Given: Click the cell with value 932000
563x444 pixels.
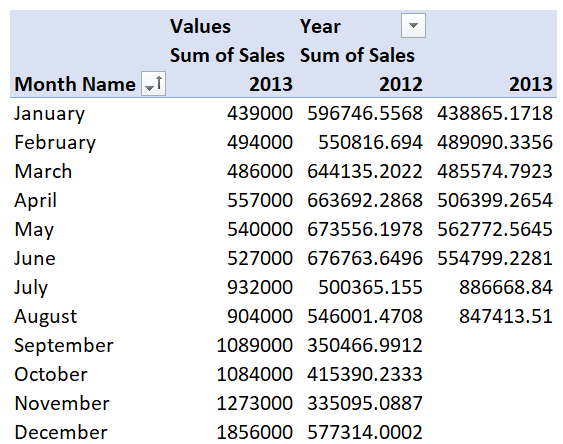Looking at the screenshot, I should pyautogui.click(x=260, y=288).
